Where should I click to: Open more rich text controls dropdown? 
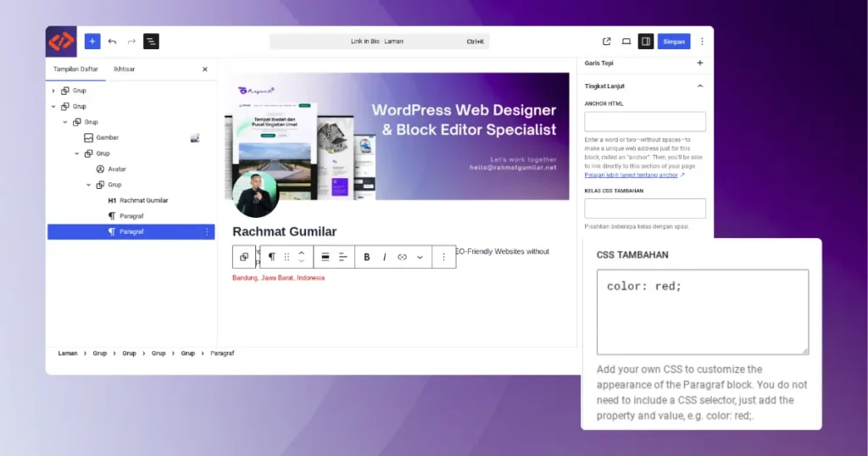[x=420, y=257]
